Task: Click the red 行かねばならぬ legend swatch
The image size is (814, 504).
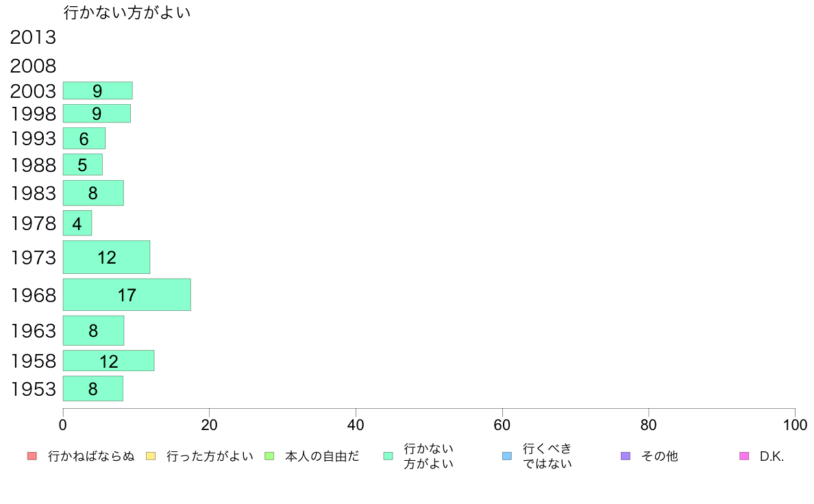Action: [x=32, y=456]
